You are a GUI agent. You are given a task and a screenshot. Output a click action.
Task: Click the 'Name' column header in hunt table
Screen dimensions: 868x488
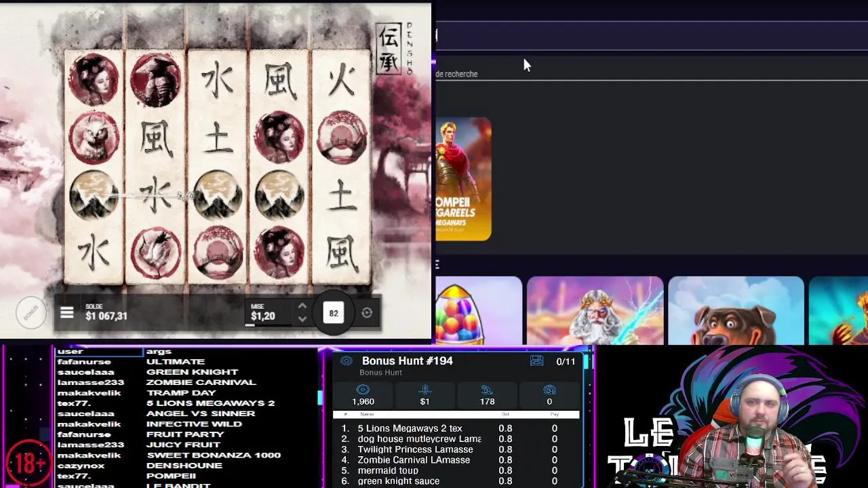367,414
